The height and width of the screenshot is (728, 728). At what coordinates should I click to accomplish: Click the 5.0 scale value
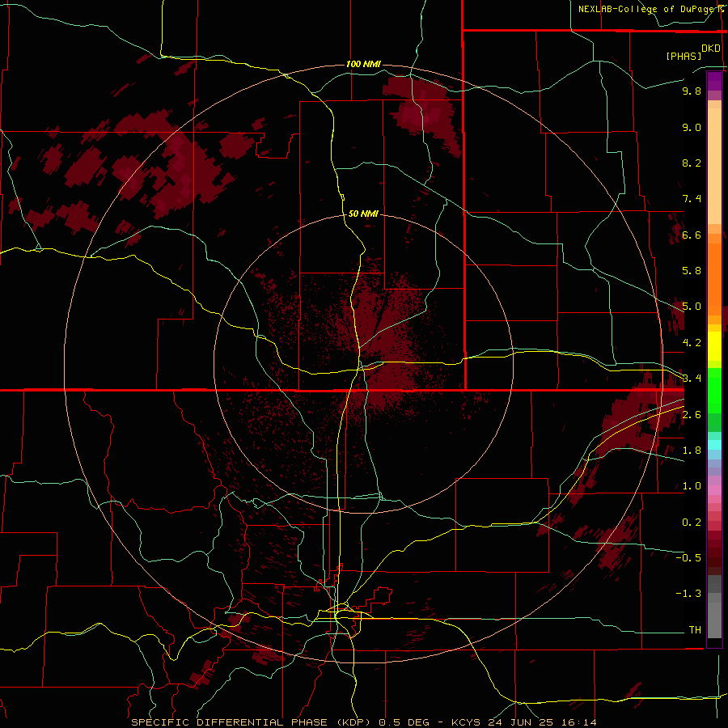coord(692,307)
